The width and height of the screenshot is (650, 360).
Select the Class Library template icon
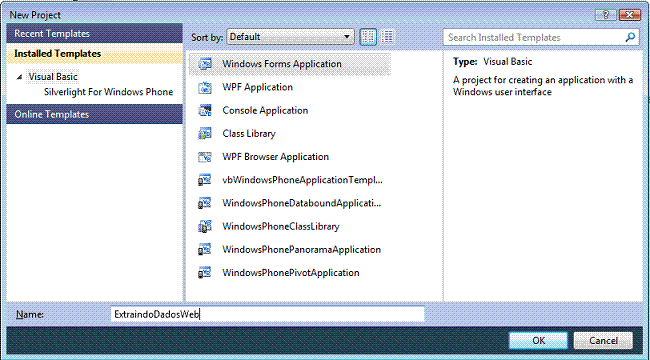click(x=205, y=134)
